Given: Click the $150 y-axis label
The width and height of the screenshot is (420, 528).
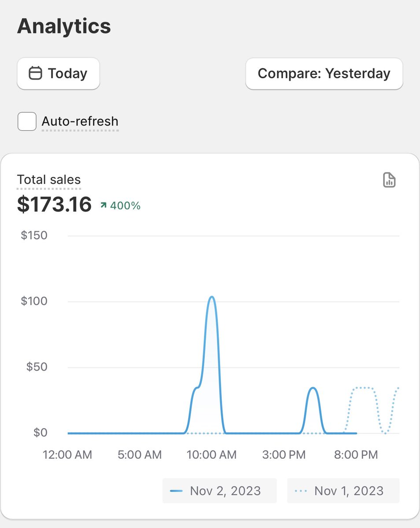Looking at the screenshot, I should pos(34,235).
